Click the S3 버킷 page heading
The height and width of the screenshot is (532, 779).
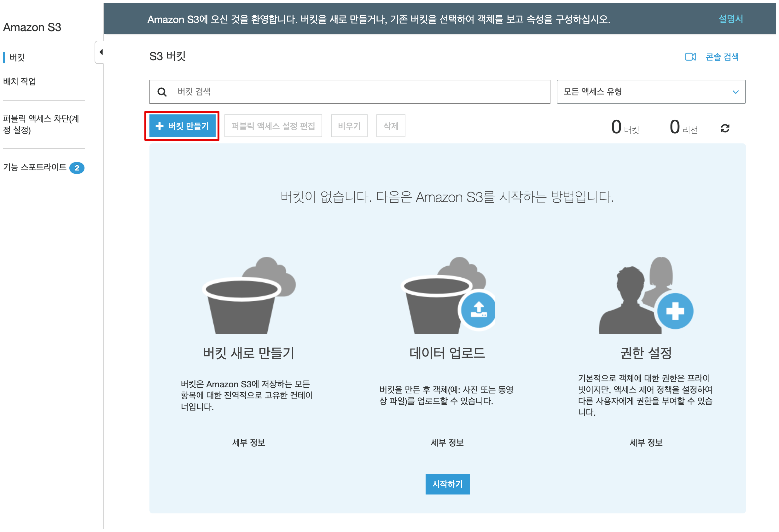point(167,56)
